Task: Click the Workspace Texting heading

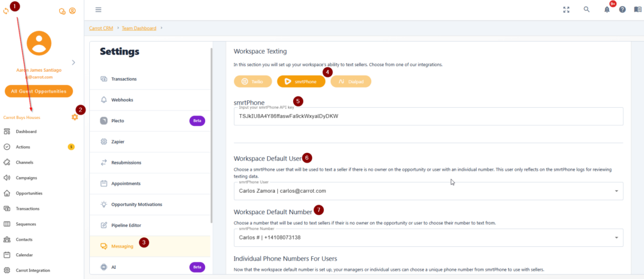Action: pos(260,52)
